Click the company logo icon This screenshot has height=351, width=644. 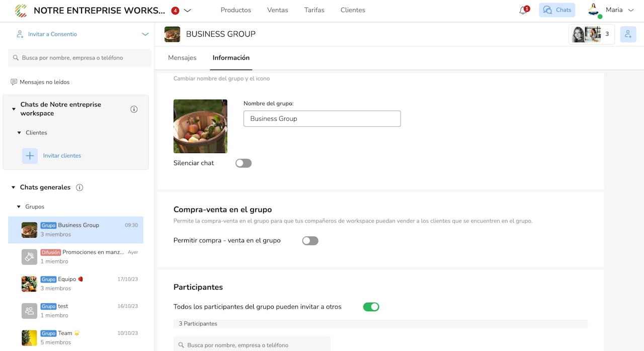coord(21,10)
